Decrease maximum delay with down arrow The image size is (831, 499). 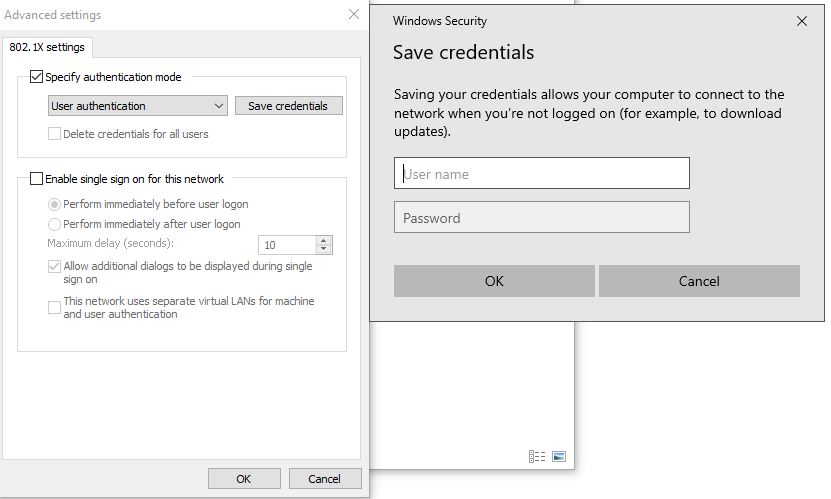[x=323, y=249]
